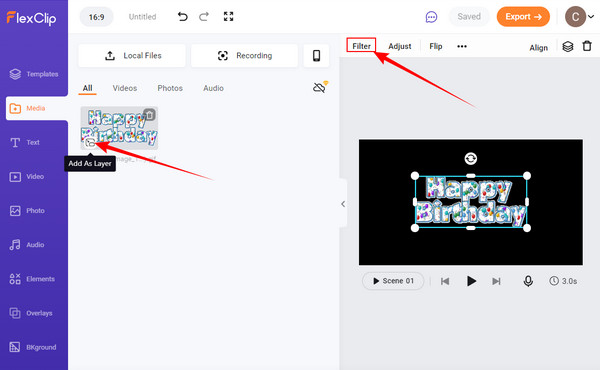The width and height of the screenshot is (600, 370).
Task: Set scene duration 3.0s
Action: [x=563, y=281]
